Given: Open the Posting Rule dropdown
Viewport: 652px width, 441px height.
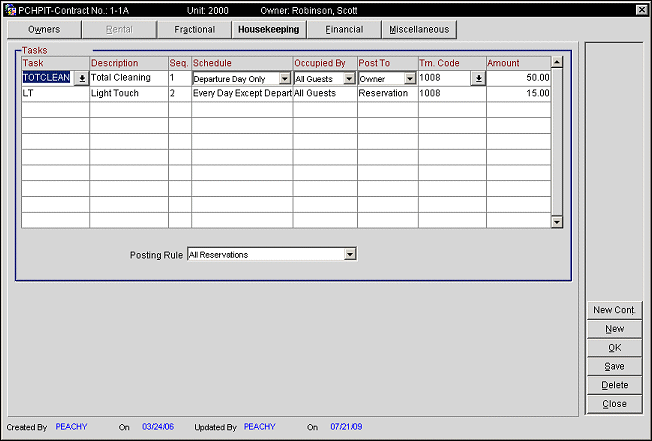Looking at the screenshot, I should [349, 254].
